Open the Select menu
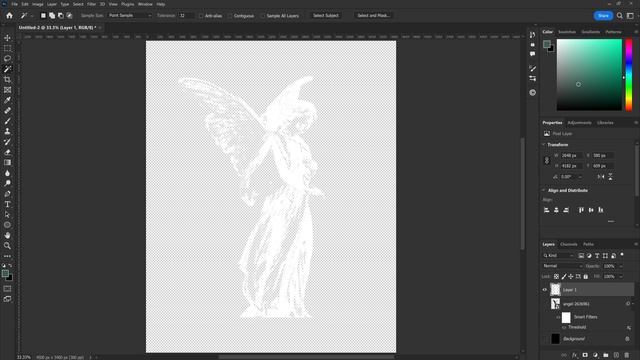 click(x=78, y=4)
